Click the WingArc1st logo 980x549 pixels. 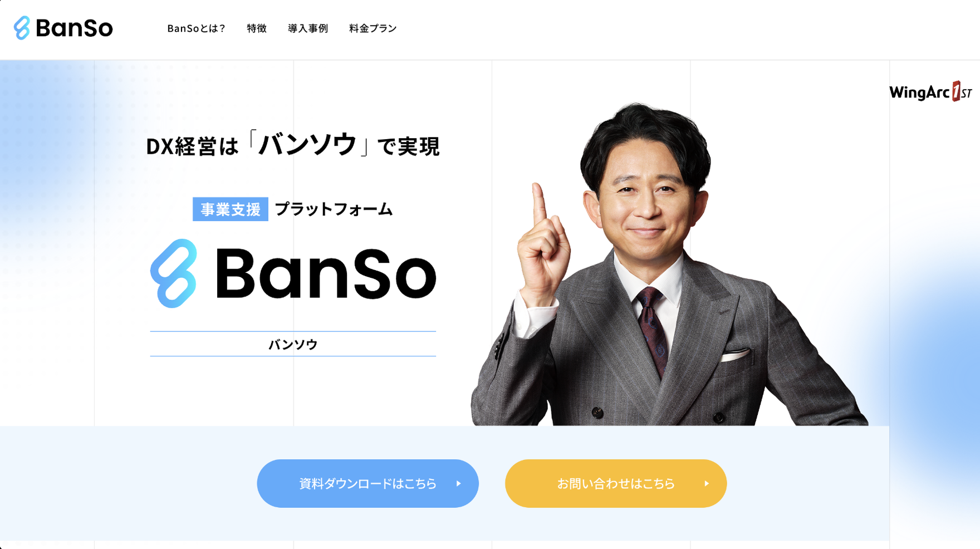coord(930,92)
